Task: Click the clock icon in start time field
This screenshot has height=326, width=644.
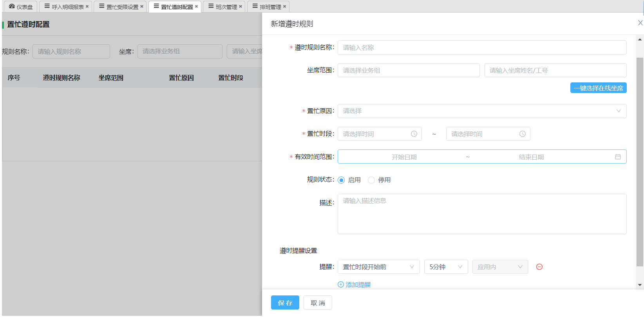Action: click(x=414, y=134)
